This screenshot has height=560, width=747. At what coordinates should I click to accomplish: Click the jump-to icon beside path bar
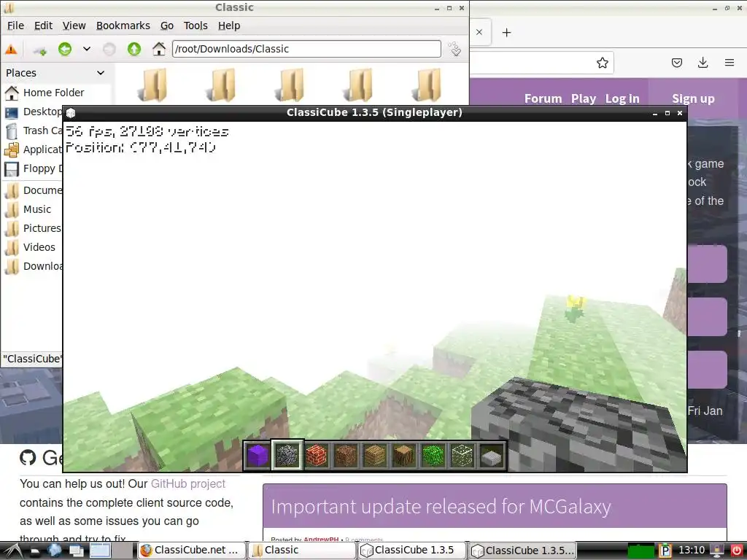455,49
